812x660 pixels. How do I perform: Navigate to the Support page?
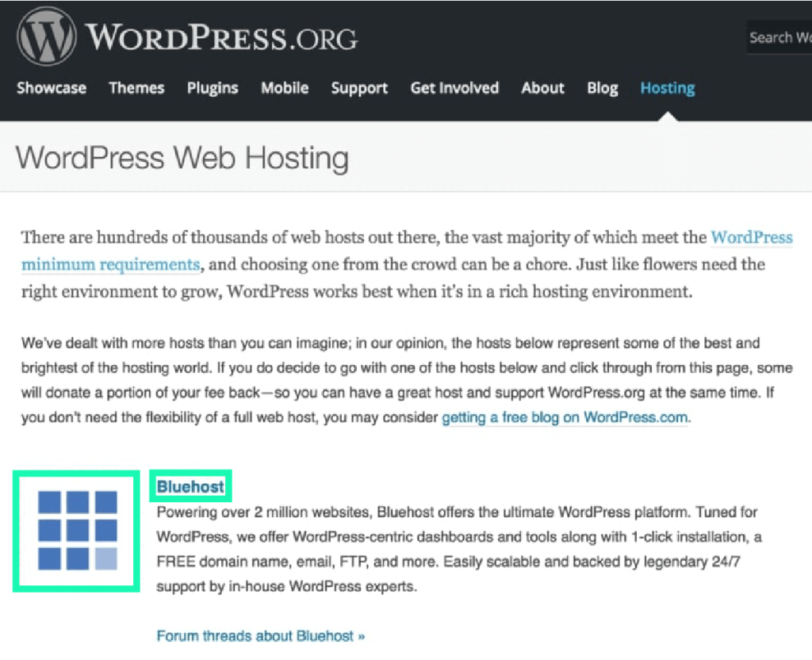tap(359, 88)
